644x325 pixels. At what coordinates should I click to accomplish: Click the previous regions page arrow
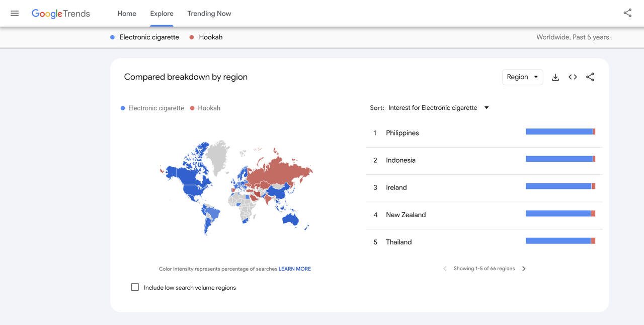click(445, 269)
